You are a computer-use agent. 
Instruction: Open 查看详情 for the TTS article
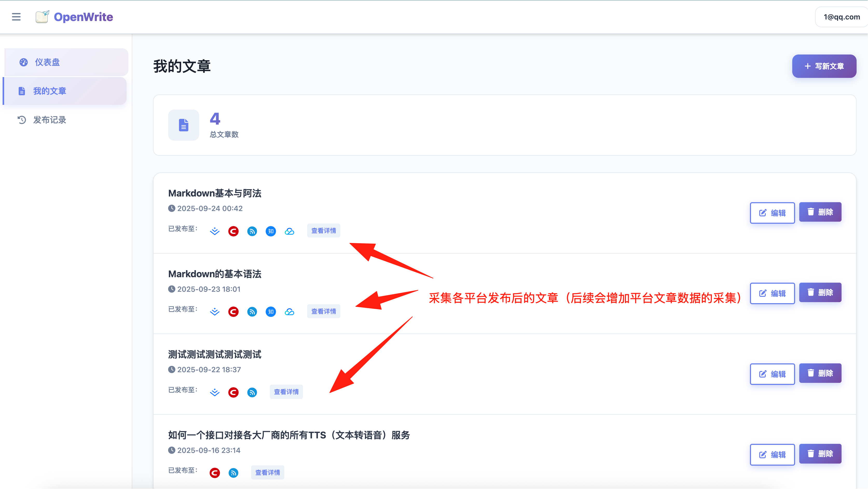(267, 472)
